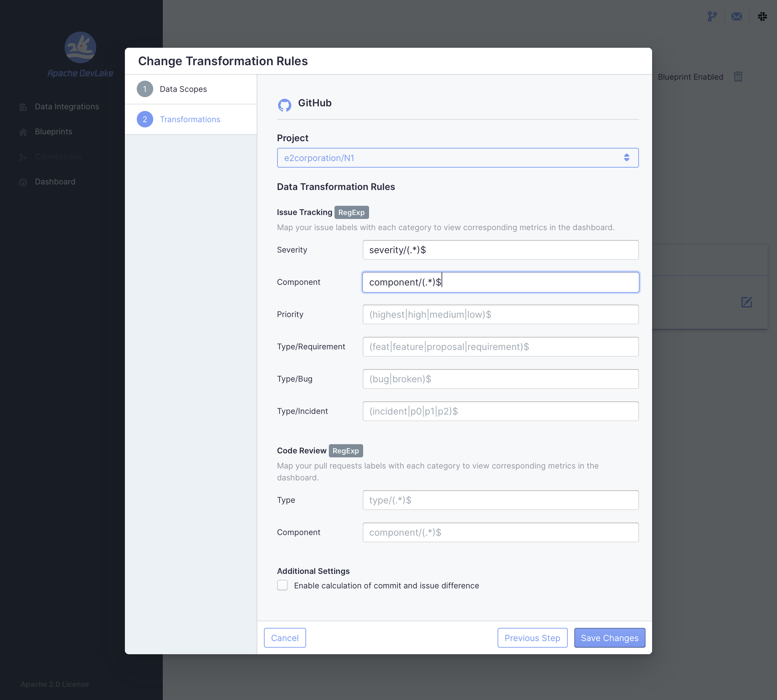The image size is (777, 700).
Task: Click the Project dropdown arrows
Action: point(626,158)
